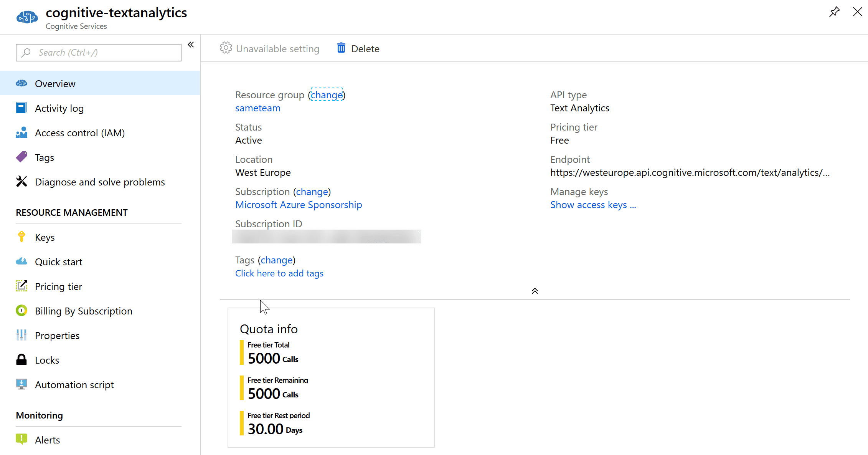
Task: Collapse the sidebar with the double chevron
Action: [191, 45]
